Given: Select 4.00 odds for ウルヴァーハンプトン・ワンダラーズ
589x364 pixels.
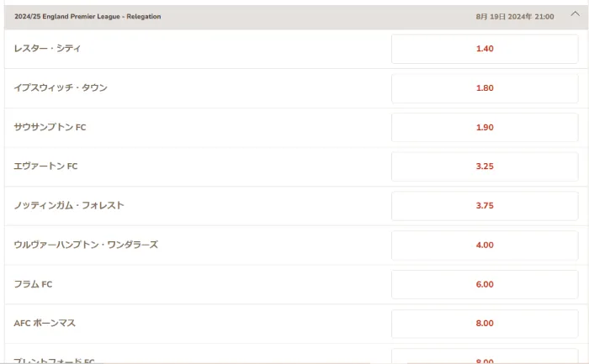Looking at the screenshot, I should click(485, 245).
